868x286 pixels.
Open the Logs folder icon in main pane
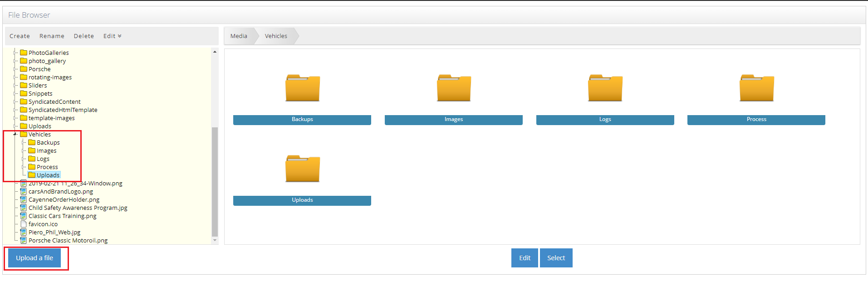[x=605, y=88]
